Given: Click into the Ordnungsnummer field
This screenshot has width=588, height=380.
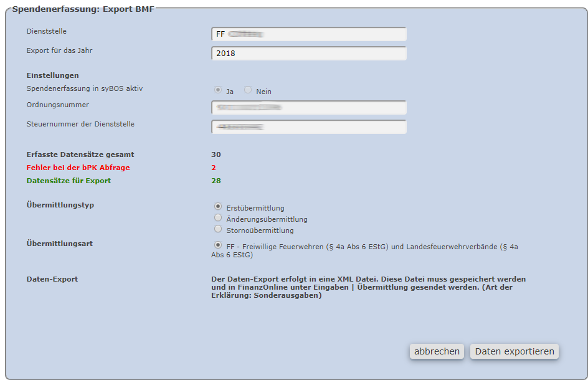Looking at the screenshot, I should point(309,108).
